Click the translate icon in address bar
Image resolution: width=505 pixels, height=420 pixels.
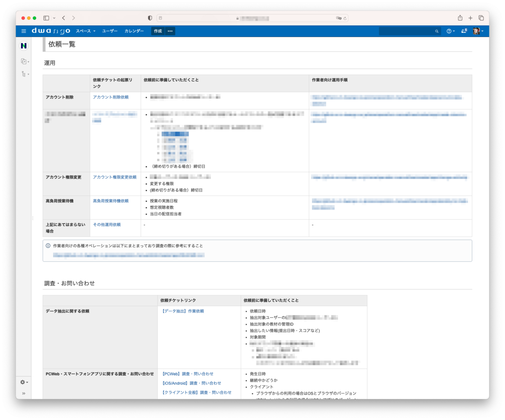coord(338,18)
